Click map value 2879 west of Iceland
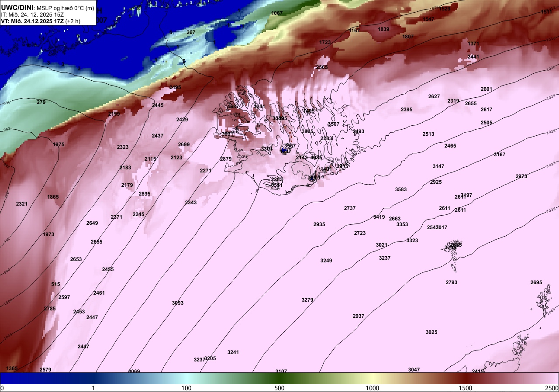 click(226, 159)
